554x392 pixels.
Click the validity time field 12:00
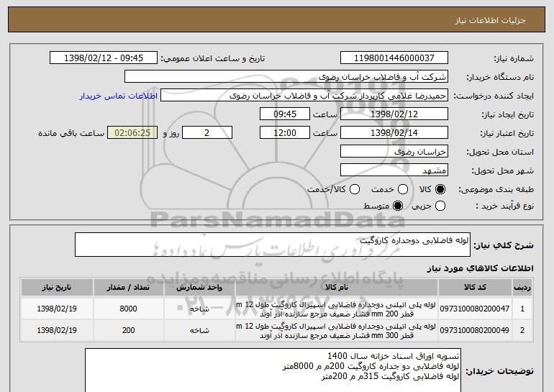point(285,132)
